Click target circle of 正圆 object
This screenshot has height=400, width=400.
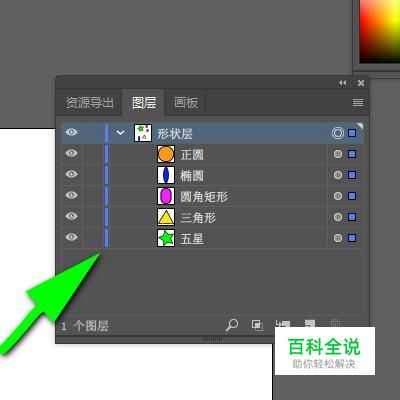338,154
